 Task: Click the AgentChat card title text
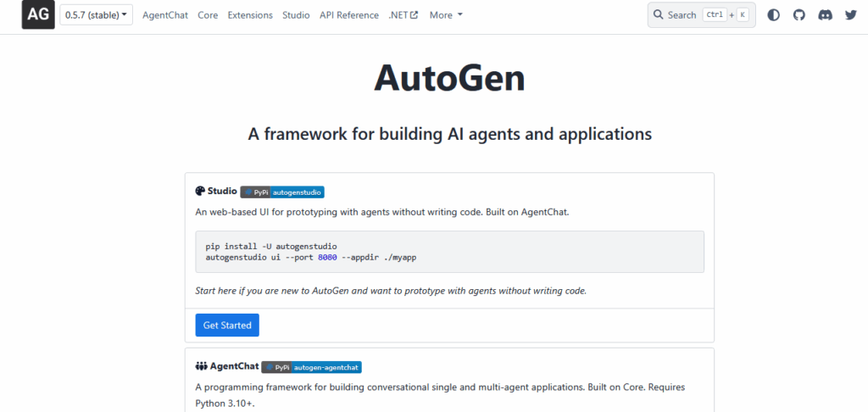pyautogui.click(x=234, y=366)
